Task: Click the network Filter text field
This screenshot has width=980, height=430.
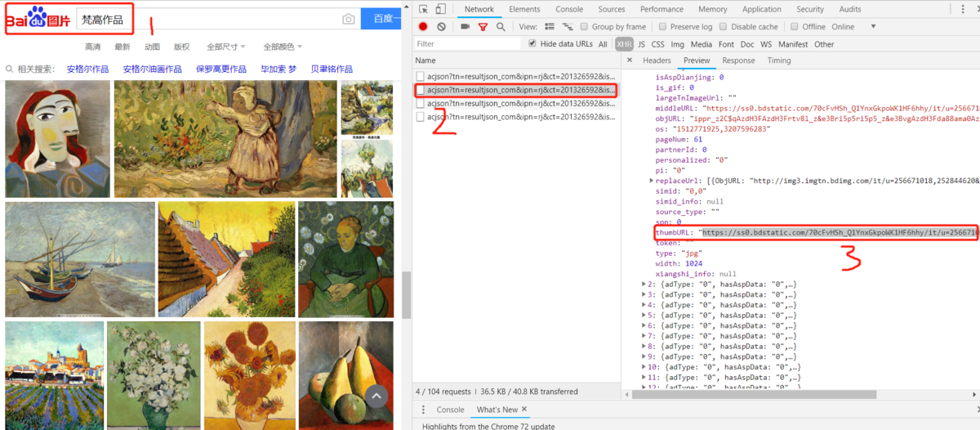Action: (x=467, y=44)
